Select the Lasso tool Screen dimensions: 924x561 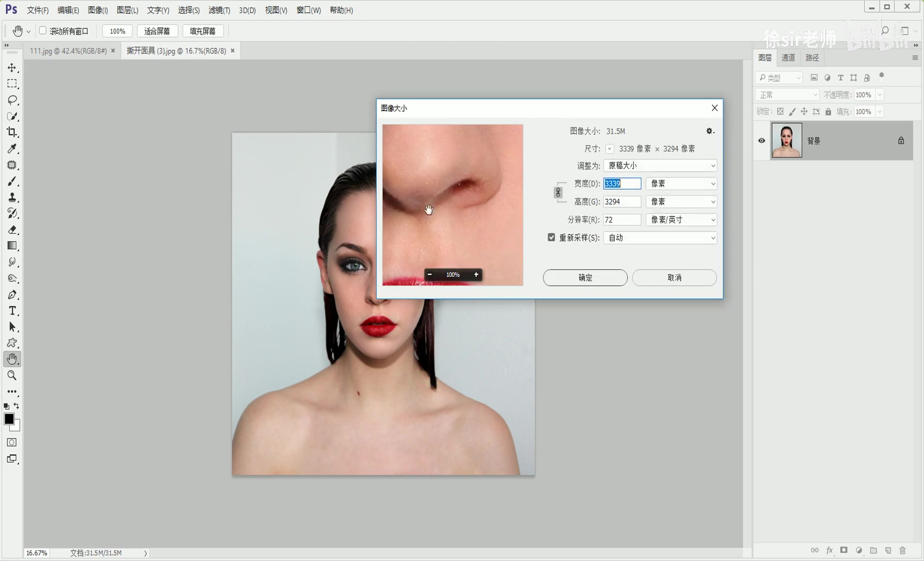click(x=12, y=100)
